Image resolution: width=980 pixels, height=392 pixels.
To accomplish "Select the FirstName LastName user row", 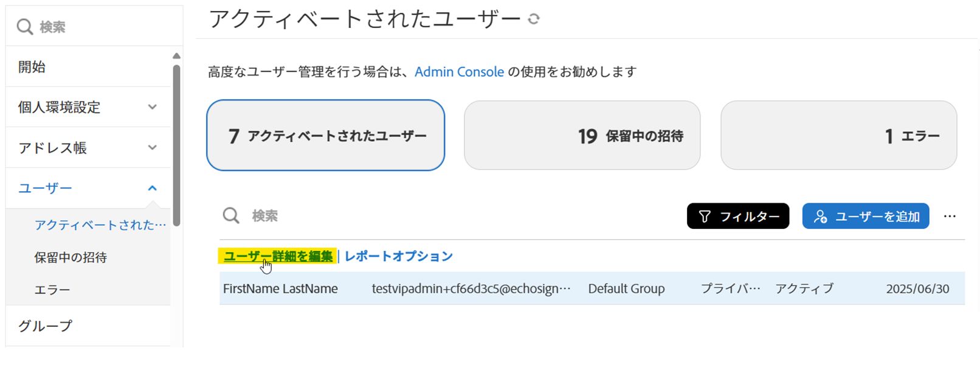I will [592, 289].
